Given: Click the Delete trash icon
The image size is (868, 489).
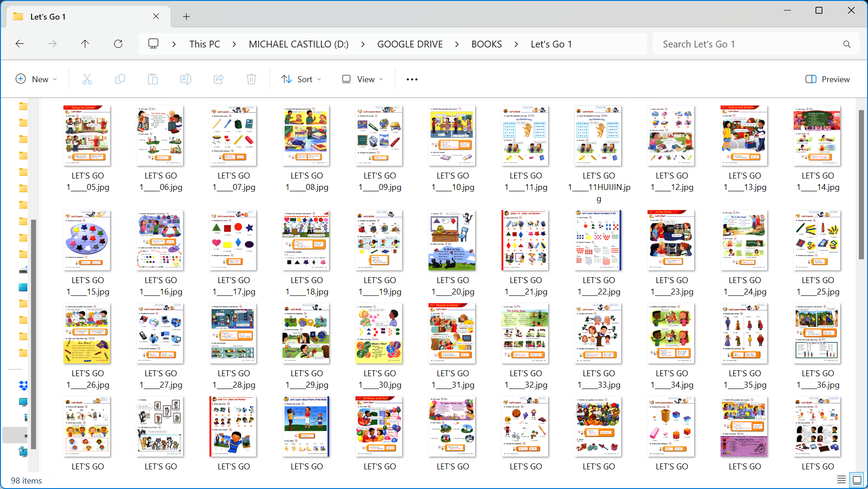Looking at the screenshot, I should pyautogui.click(x=251, y=79).
